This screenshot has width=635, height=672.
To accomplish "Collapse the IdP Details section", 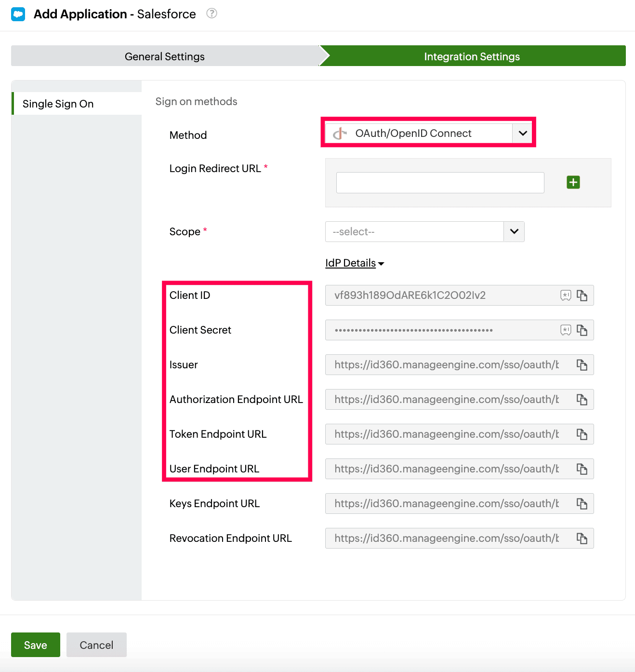I will point(354,263).
